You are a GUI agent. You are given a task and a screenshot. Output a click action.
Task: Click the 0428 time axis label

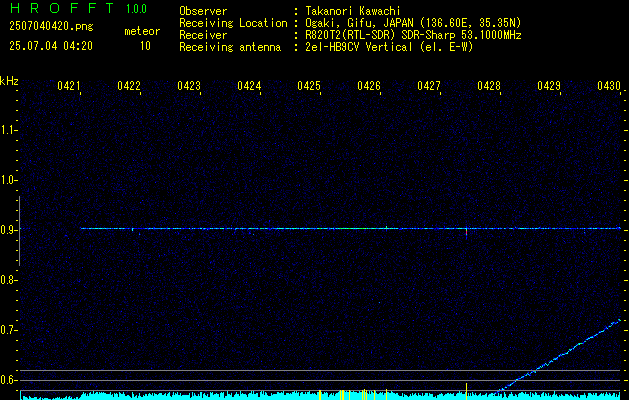pyautogui.click(x=489, y=86)
